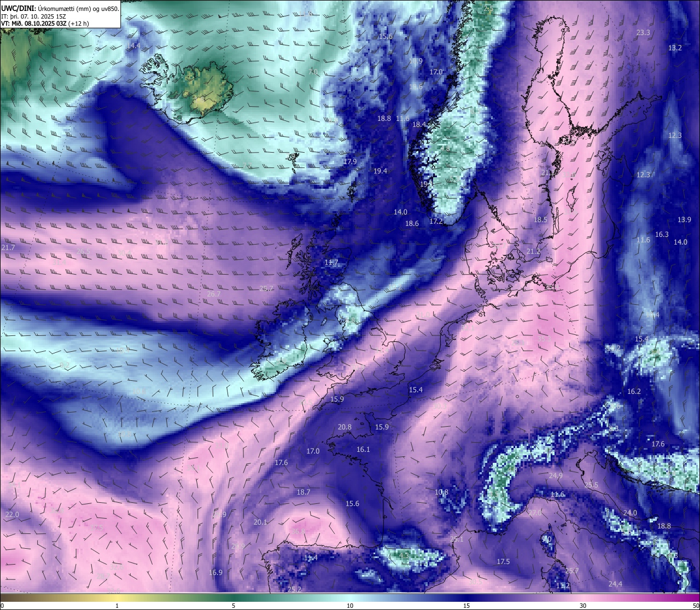Click the 24.0 value label
700x610 pixels.
pos(630,513)
